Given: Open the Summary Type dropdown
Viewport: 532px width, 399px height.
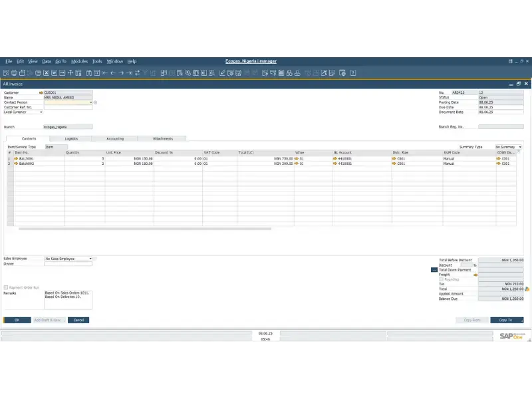Looking at the screenshot, I should [x=520, y=146].
